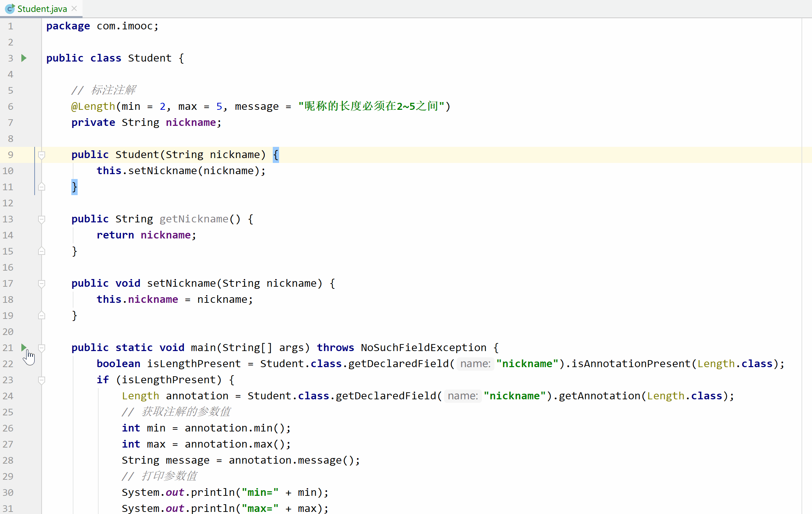Click line number 26 in the gutter
This screenshot has height=514, width=812.
pos(8,428)
